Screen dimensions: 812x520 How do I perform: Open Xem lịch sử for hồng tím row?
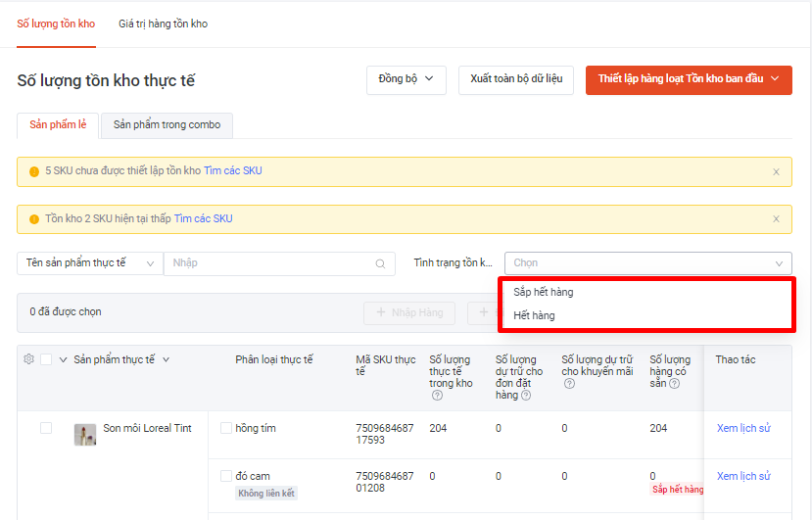coord(743,428)
